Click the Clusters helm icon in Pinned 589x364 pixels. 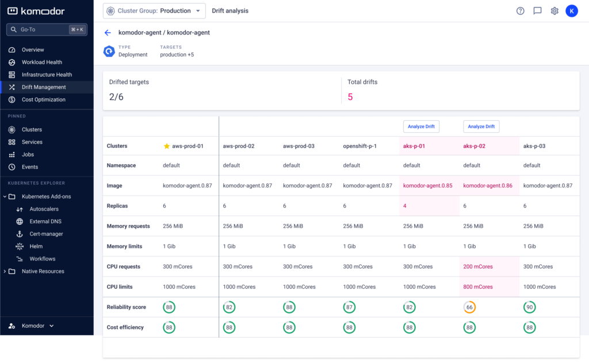tap(12, 129)
